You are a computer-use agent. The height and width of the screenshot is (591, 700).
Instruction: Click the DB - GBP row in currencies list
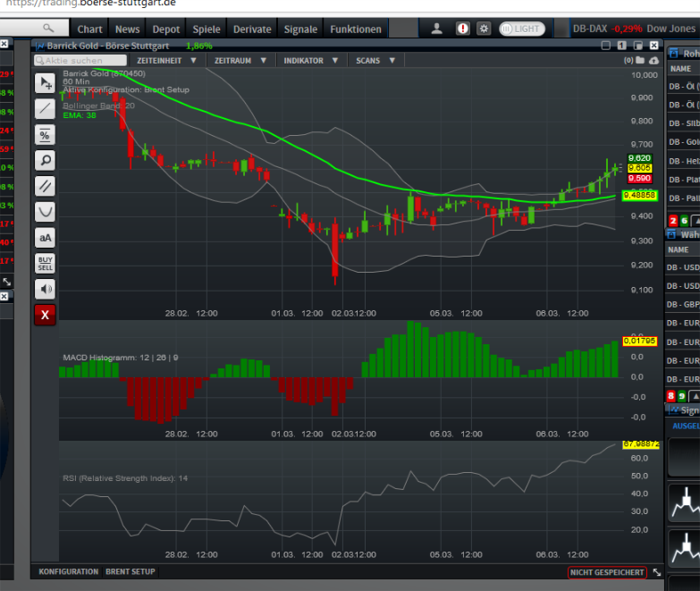tap(683, 304)
